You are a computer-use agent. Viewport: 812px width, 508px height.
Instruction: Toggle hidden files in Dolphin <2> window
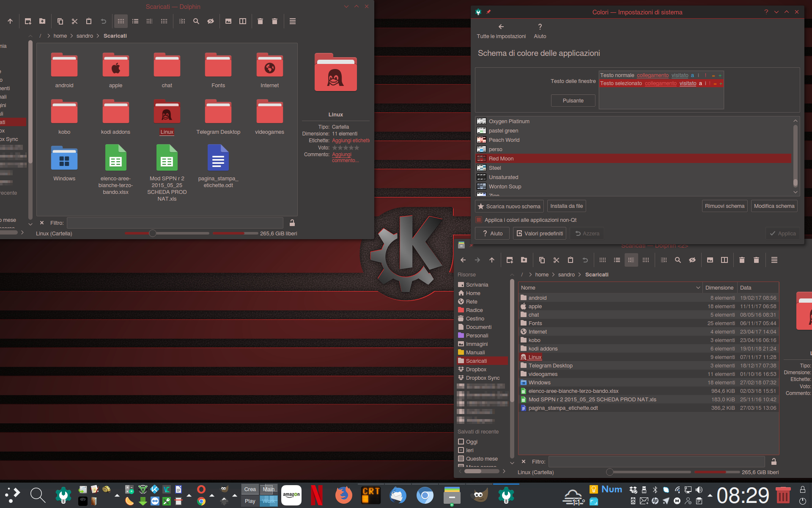692,260
